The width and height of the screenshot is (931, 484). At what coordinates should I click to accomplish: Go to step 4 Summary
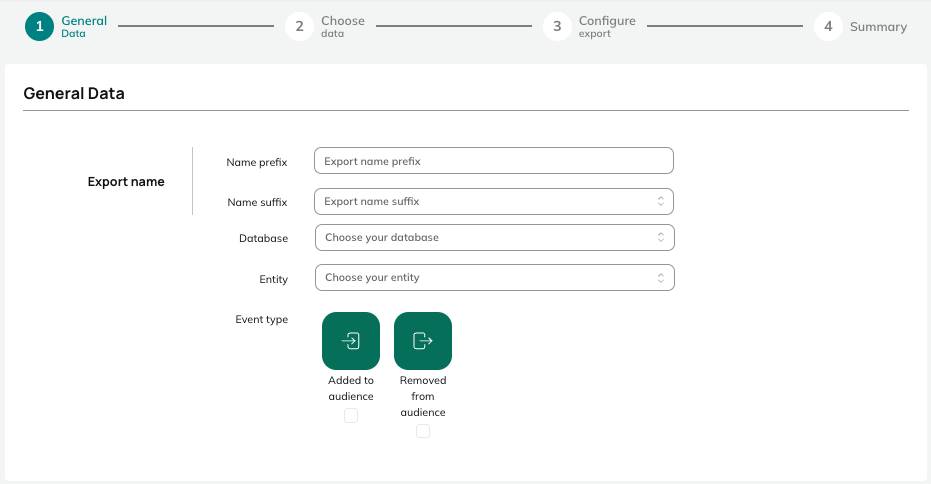click(x=860, y=27)
